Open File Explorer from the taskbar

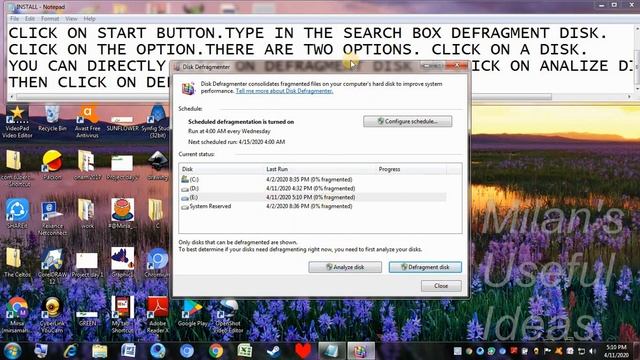pyautogui.click(x=99, y=351)
